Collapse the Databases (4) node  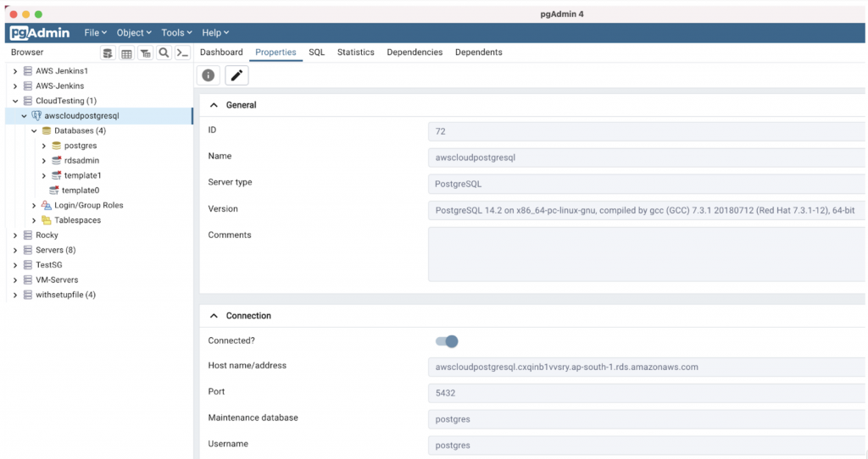[x=34, y=131]
